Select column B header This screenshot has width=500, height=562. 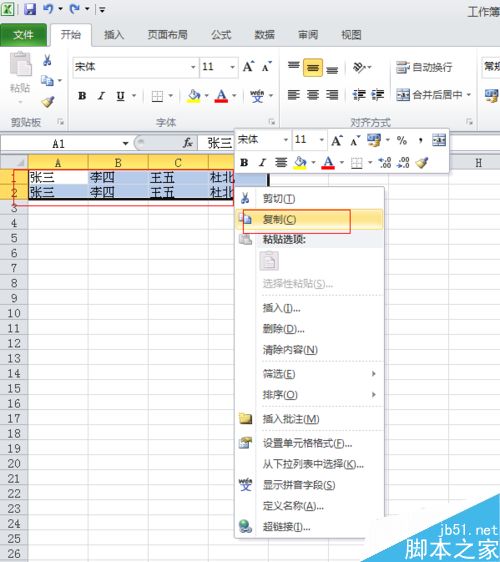click(118, 163)
